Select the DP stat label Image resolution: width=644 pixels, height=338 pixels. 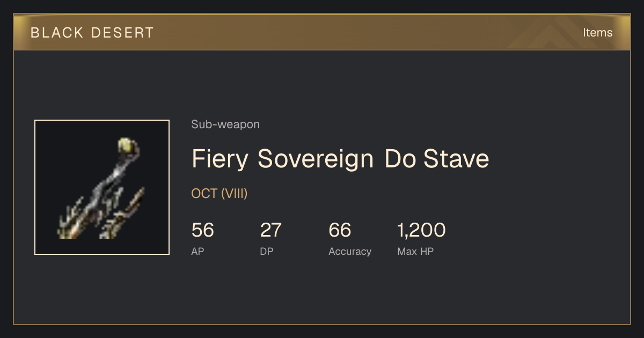pos(267,251)
